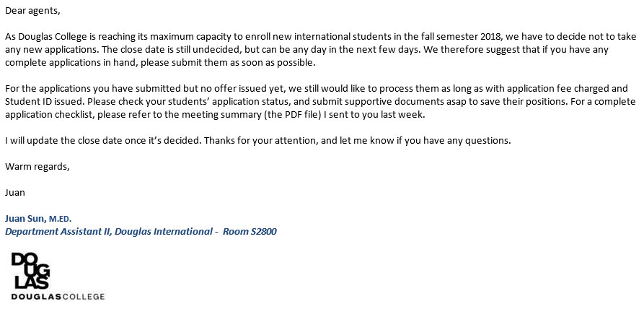
Task: Click "Room S2800" in the signature
Action: point(250,231)
